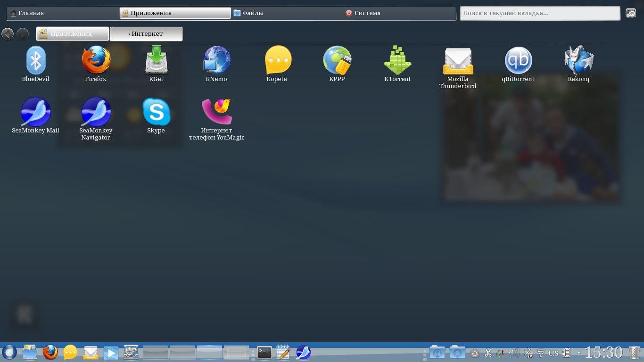This screenshot has height=362, width=644.
Task: Switch the 'us' keyboard layout indicator
Action: pyautogui.click(x=553, y=353)
